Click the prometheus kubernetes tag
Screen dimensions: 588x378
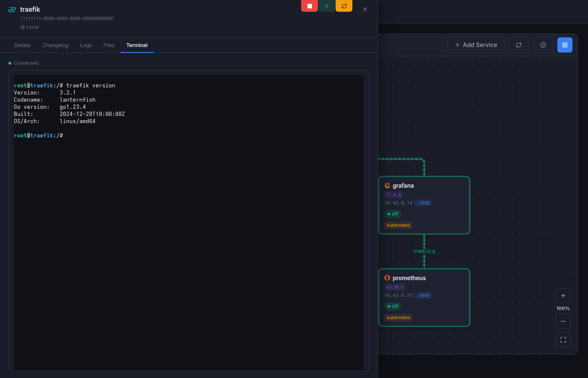click(398, 318)
